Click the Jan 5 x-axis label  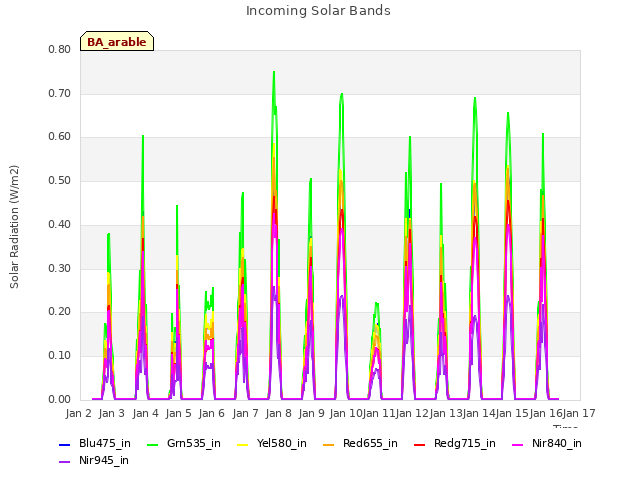coord(179,413)
